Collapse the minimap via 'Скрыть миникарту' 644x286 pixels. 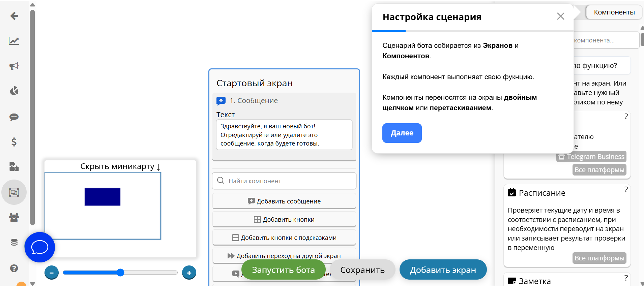[120, 166]
